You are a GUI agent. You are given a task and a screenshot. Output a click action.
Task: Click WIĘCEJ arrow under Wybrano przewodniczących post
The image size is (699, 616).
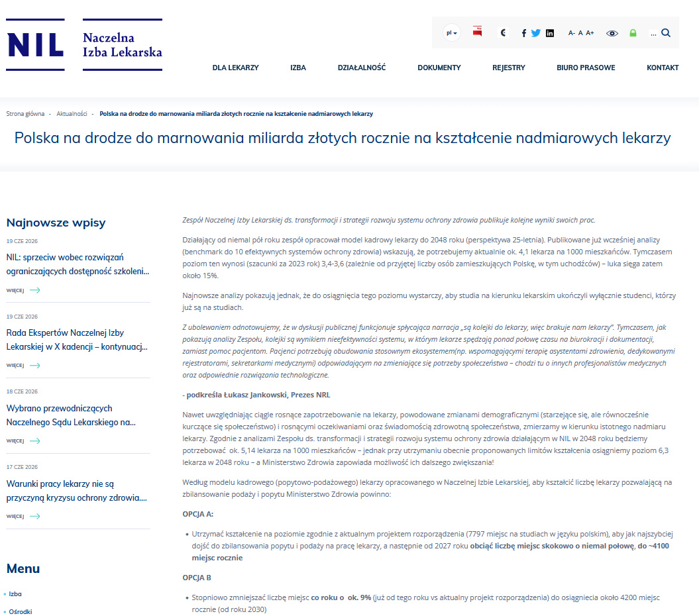tap(23, 441)
